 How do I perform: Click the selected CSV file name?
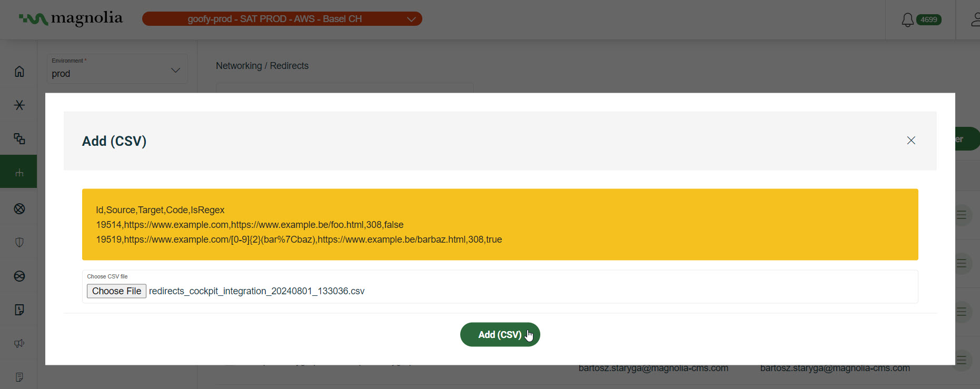256,291
